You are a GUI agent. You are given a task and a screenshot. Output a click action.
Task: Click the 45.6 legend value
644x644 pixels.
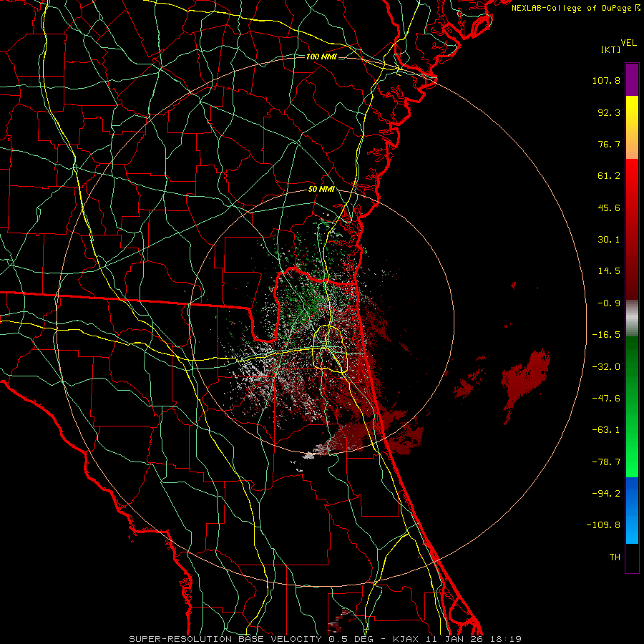609,208
